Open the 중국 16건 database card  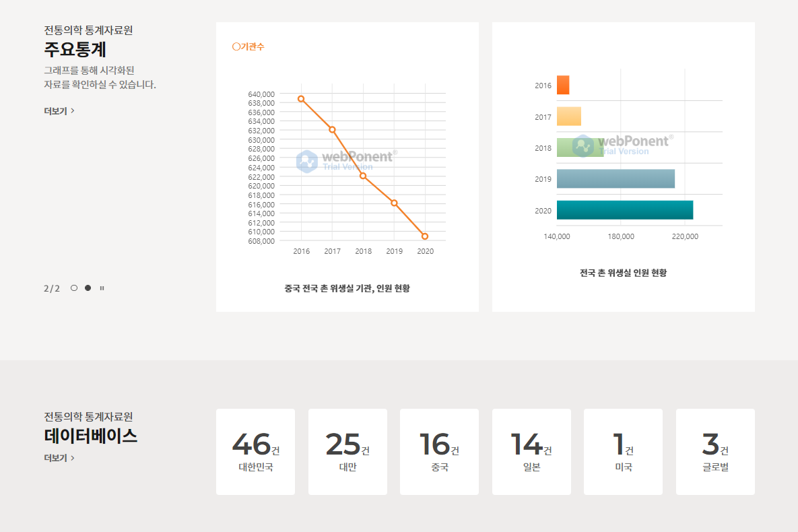(439, 452)
